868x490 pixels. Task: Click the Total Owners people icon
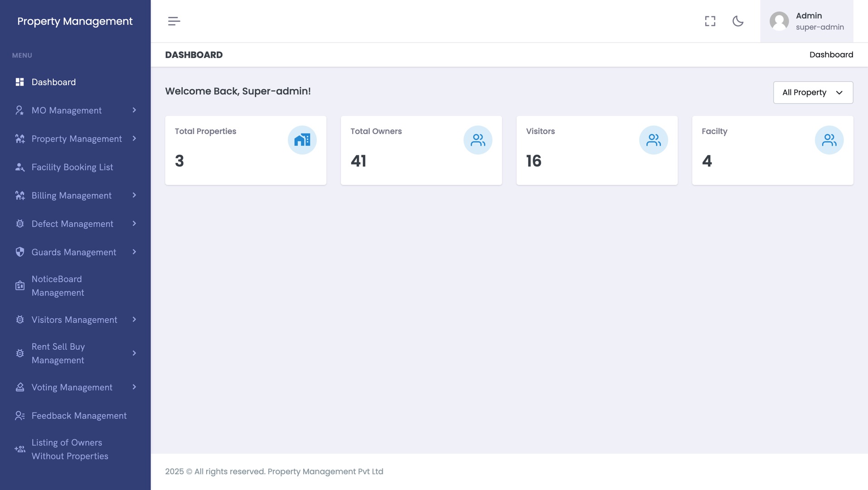click(478, 140)
